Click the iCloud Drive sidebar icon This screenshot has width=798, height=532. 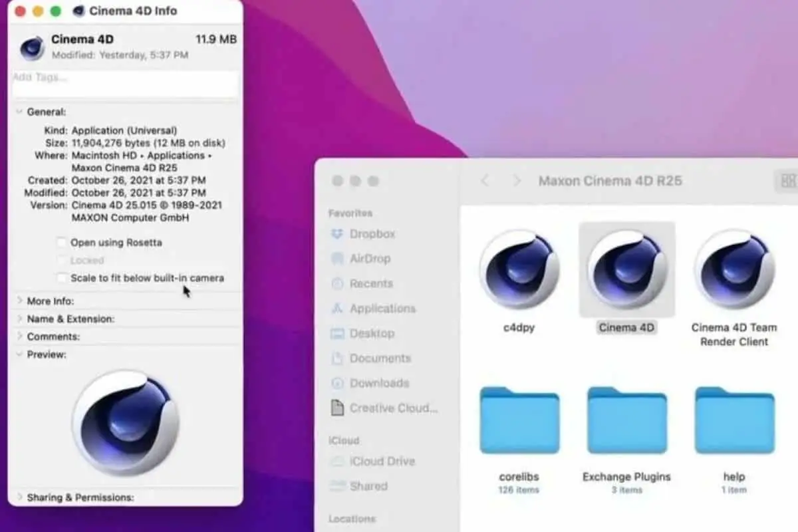point(337,462)
